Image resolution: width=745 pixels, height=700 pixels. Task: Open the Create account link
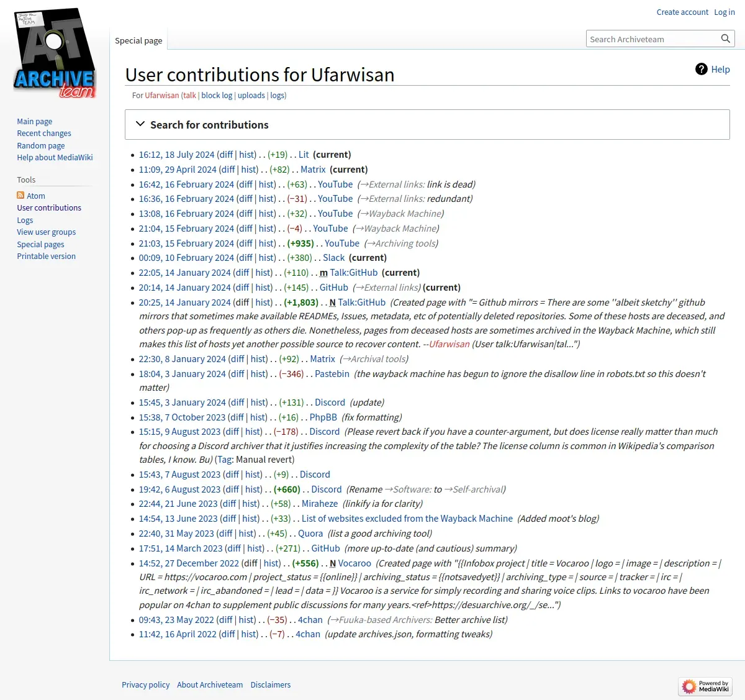(x=682, y=12)
